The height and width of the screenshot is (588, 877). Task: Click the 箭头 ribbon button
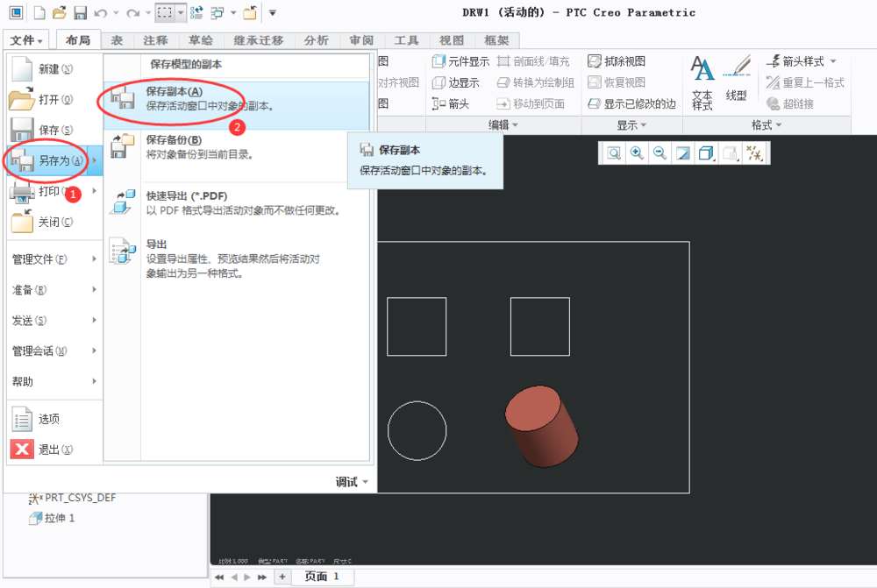click(451, 104)
